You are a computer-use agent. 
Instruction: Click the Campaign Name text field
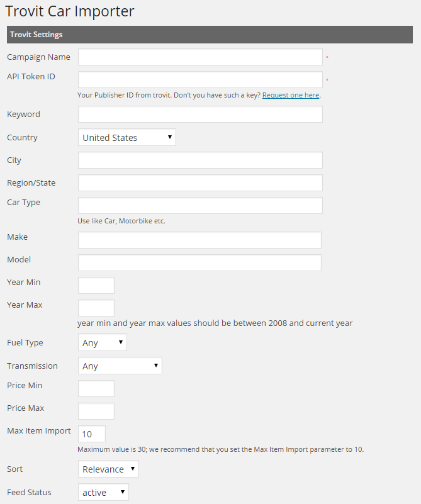(x=200, y=57)
